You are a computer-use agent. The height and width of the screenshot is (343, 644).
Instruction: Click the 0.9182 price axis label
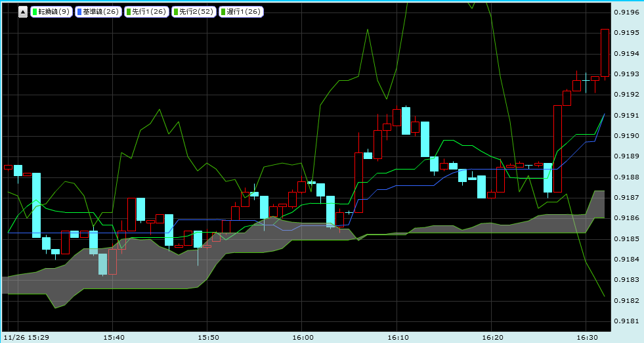point(627,301)
